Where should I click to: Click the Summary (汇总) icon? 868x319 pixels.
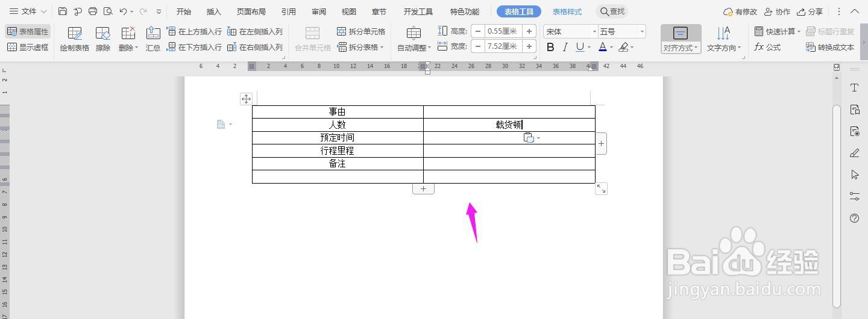point(153,39)
